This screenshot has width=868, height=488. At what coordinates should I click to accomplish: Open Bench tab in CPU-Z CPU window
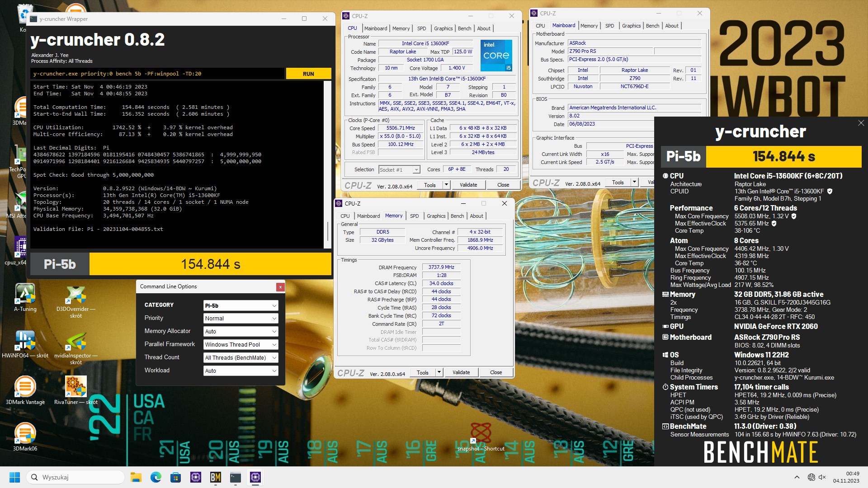[x=464, y=28]
